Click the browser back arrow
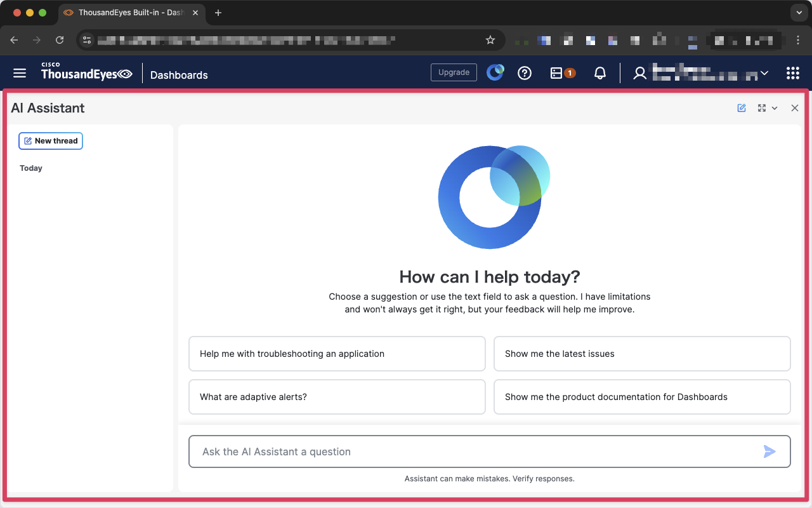 pos(14,40)
